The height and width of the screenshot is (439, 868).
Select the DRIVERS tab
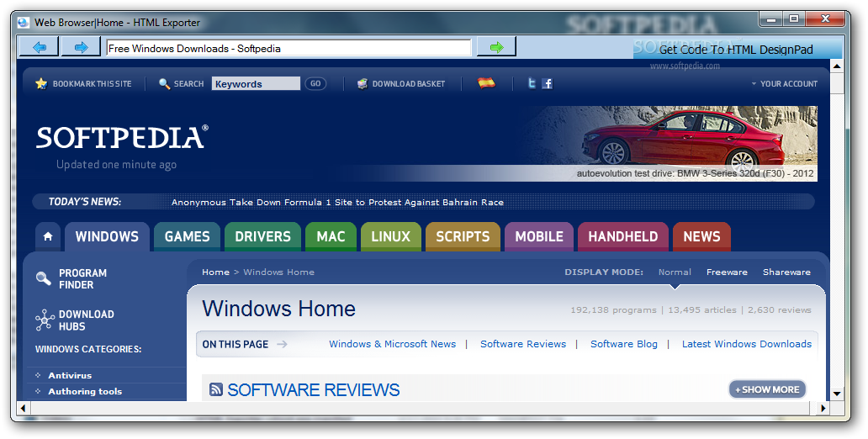(263, 236)
